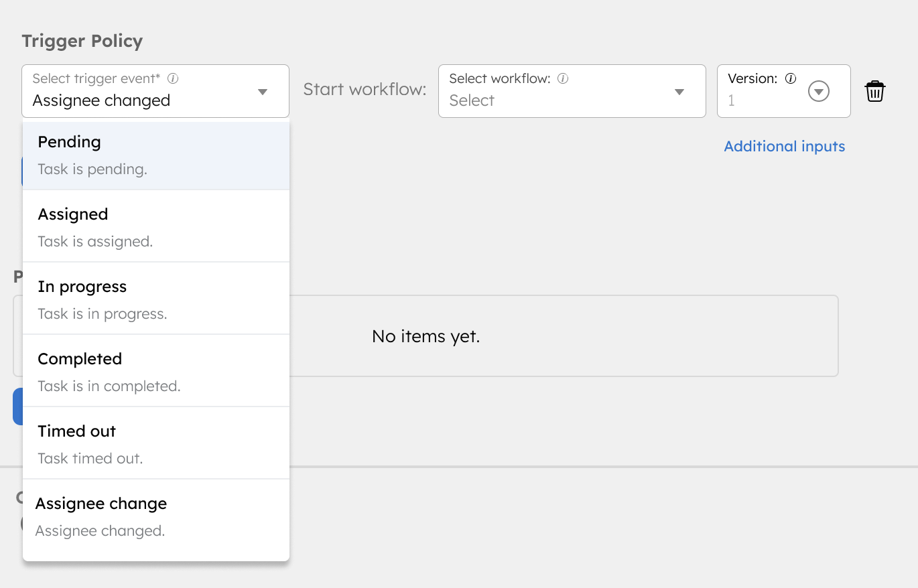918x588 pixels.
Task: Click the circled arrow in Version field
Action: point(819,91)
